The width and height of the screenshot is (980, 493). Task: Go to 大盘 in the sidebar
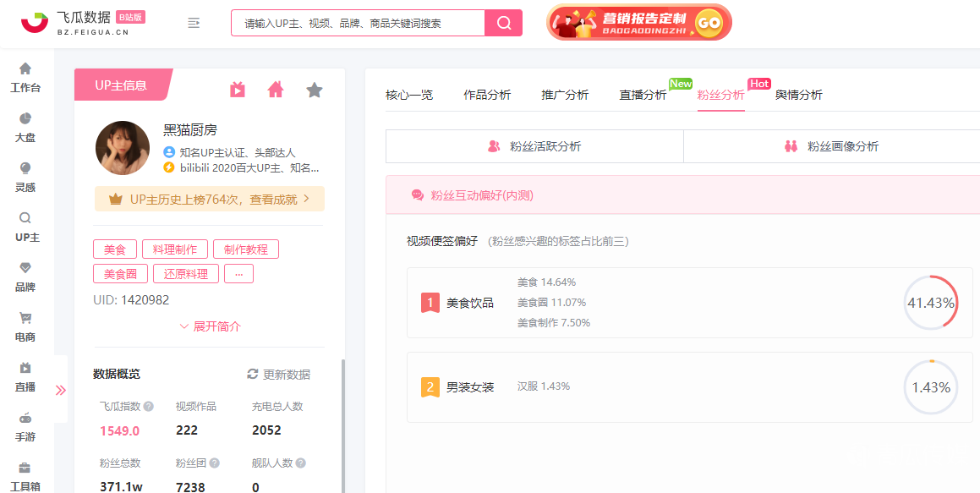(x=25, y=127)
